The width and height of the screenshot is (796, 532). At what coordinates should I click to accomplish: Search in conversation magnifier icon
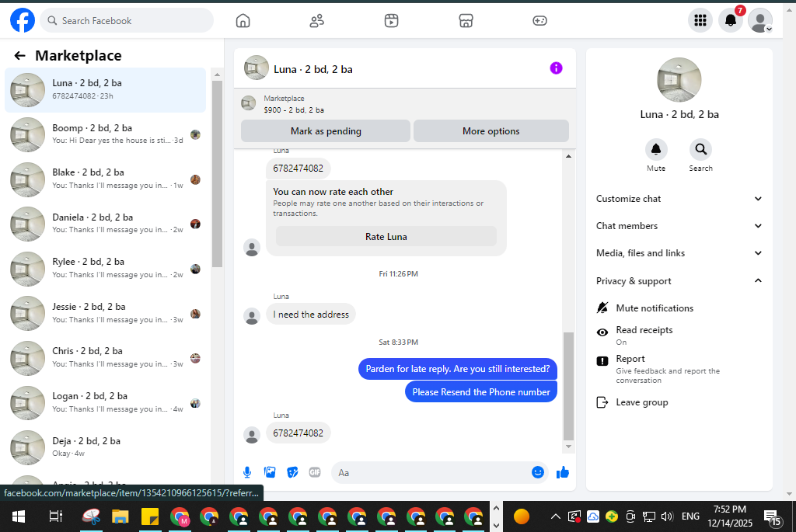[700, 150]
